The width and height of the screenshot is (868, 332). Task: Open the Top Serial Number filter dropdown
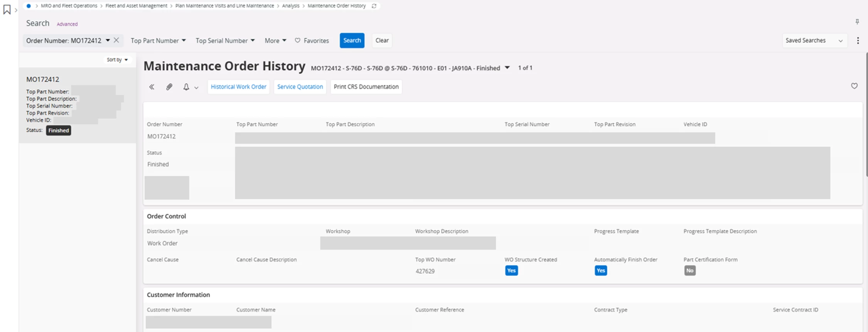[x=225, y=40]
